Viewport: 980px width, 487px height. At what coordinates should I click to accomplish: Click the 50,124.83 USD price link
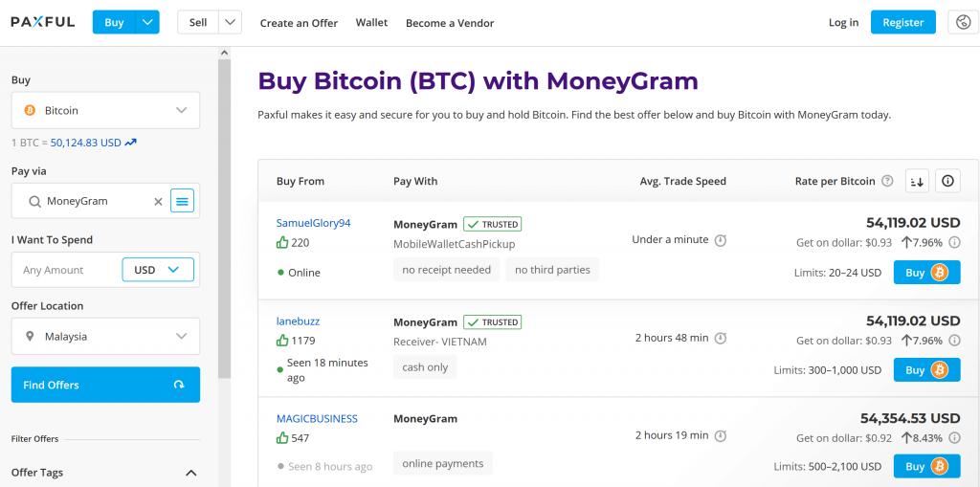[85, 143]
